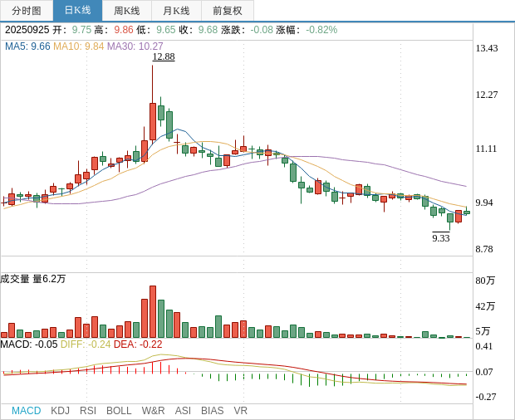Click the MA10: 9.84 legend
This screenshot has height=420, width=515.
click(x=79, y=46)
